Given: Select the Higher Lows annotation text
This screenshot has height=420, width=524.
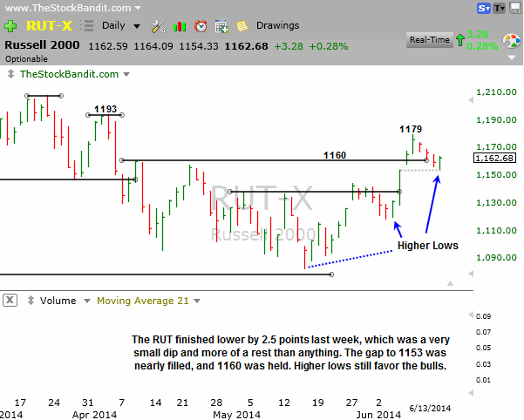Looking at the screenshot, I should [428, 246].
